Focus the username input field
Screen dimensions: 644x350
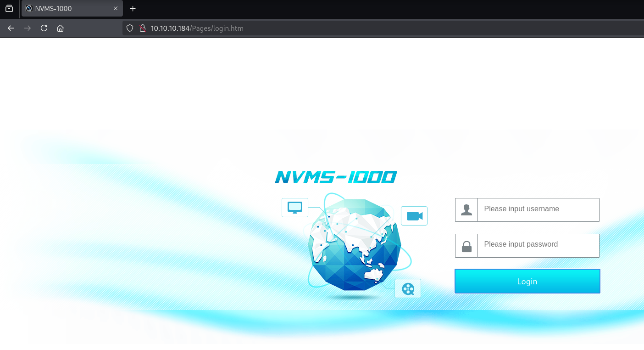[x=538, y=209]
